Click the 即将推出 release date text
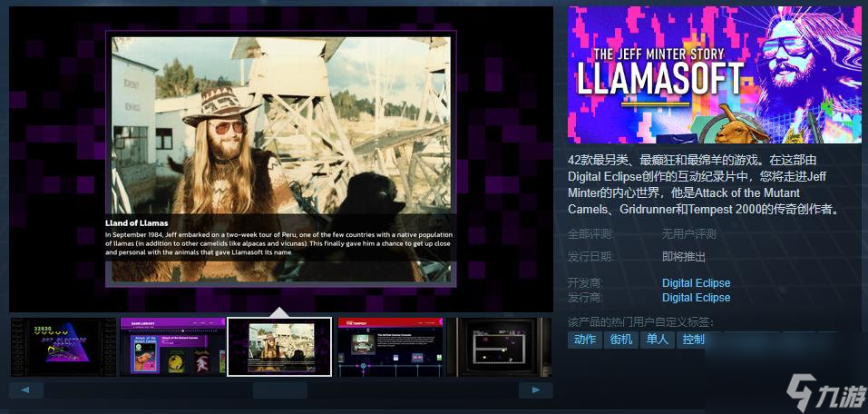 pyautogui.click(x=684, y=257)
